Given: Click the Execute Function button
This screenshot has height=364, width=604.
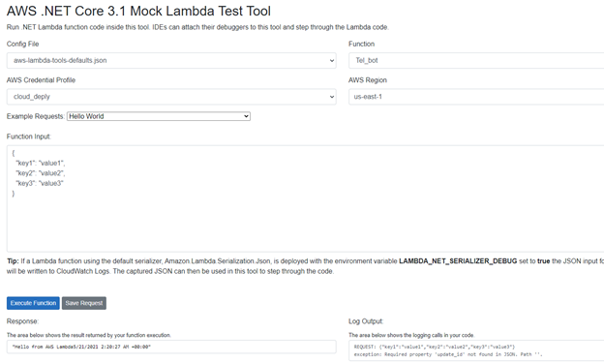Looking at the screenshot, I should (33, 303).
